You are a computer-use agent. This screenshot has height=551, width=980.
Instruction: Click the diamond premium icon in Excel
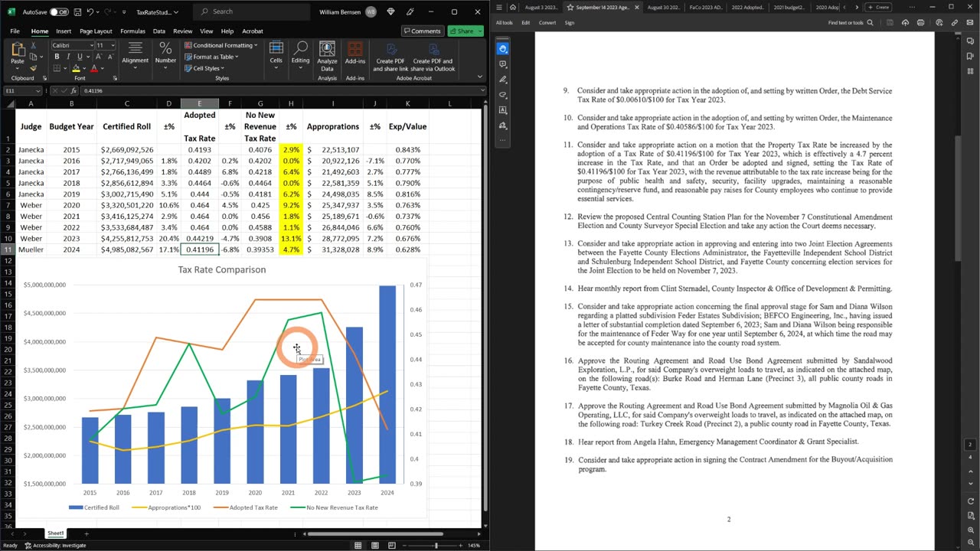point(391,11)
